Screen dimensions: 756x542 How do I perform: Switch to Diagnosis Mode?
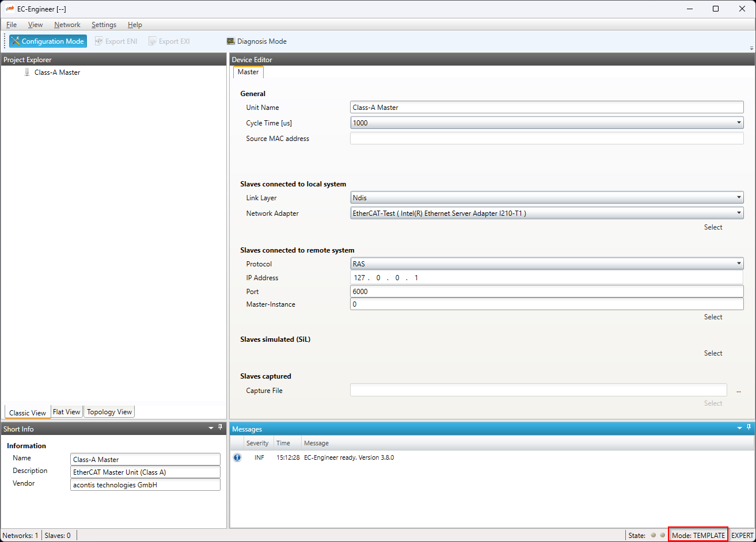click(x=257, y=41)
